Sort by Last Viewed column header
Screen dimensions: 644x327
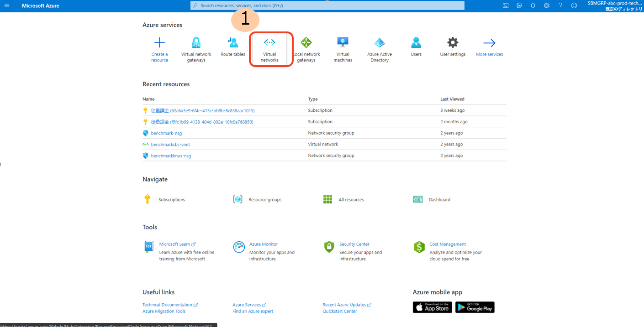(x=452, y=99)
